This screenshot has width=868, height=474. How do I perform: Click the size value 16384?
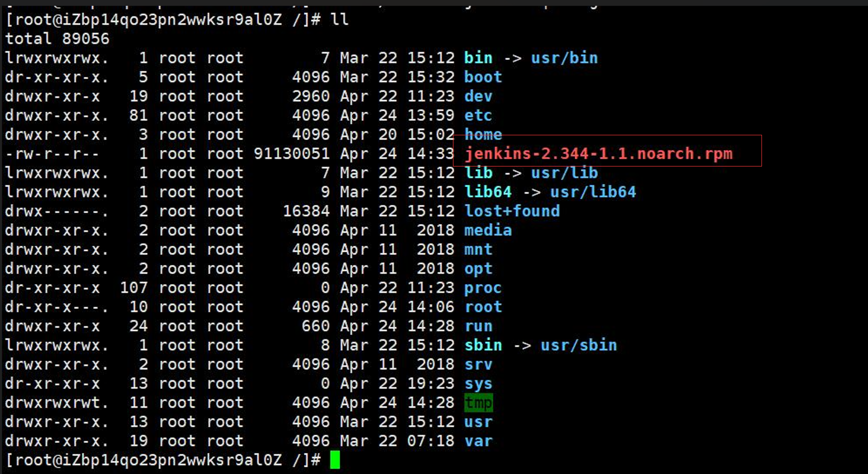pos(306,211)
